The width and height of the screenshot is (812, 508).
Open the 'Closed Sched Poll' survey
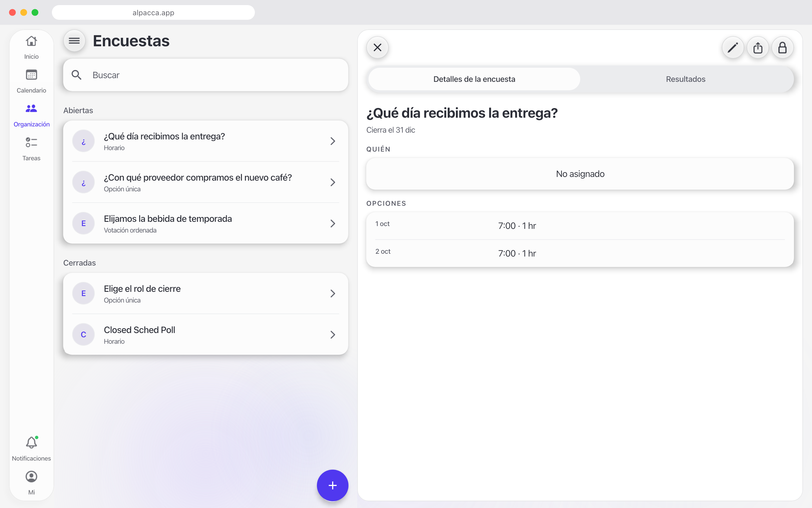point(206,335)
